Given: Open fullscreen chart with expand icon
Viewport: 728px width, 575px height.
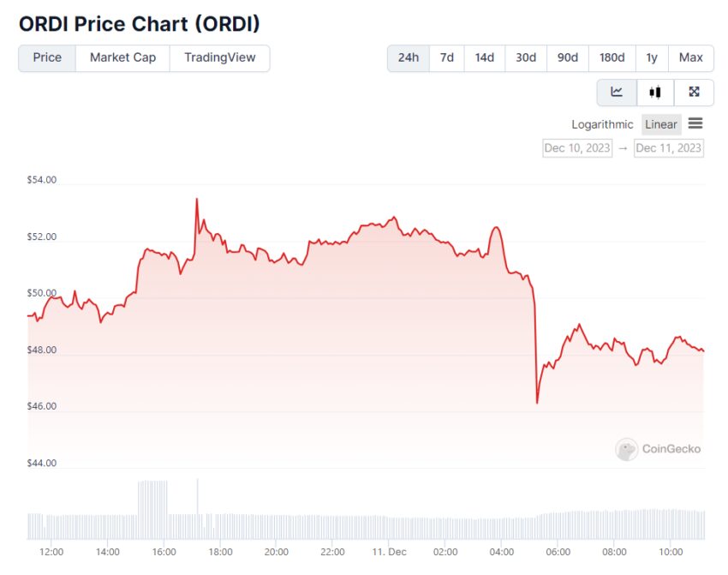Looking at the screenshot, I should coord(695,93).
